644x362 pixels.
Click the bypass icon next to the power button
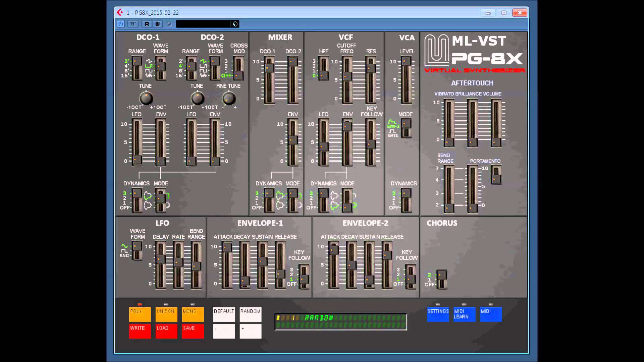pyautogui.click(x=133, y=24)
